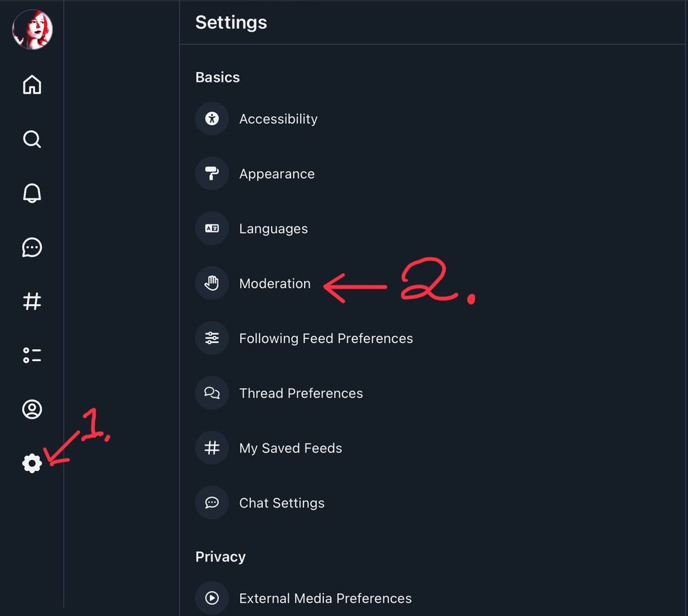The height and width of the screenshot is (616, 688).
Task: Open External Media Preferences
Action: point(432,598)
